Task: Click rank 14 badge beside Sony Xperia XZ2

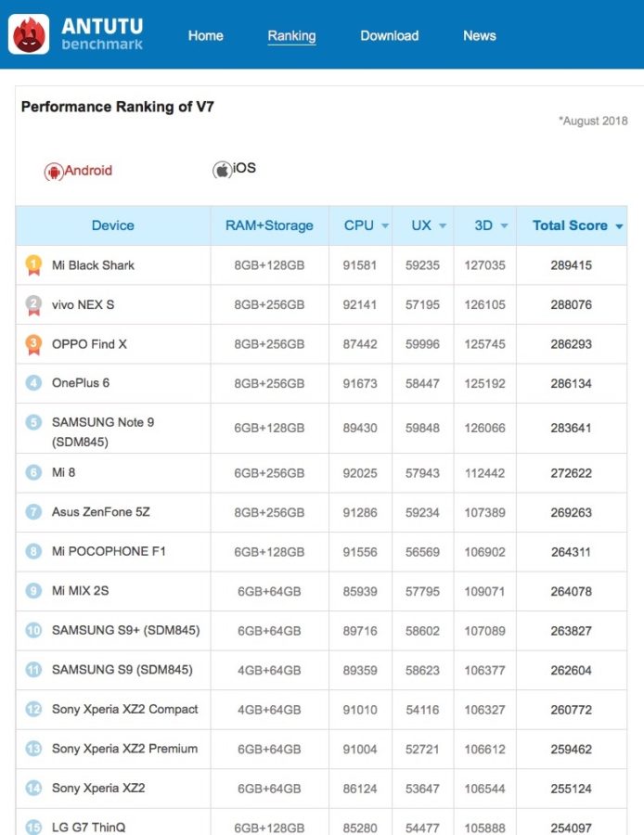Action: (33, 788)
